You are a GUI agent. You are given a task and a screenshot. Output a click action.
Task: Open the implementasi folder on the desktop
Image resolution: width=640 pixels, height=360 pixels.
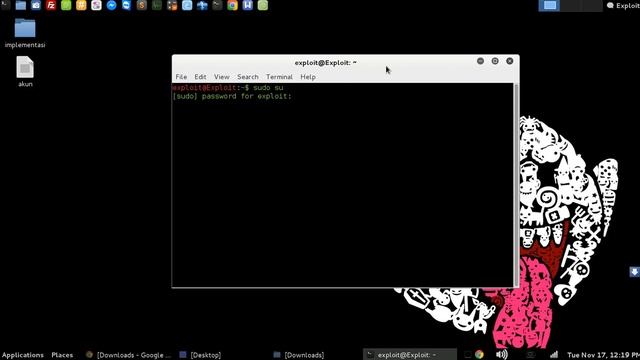point(25,33)
